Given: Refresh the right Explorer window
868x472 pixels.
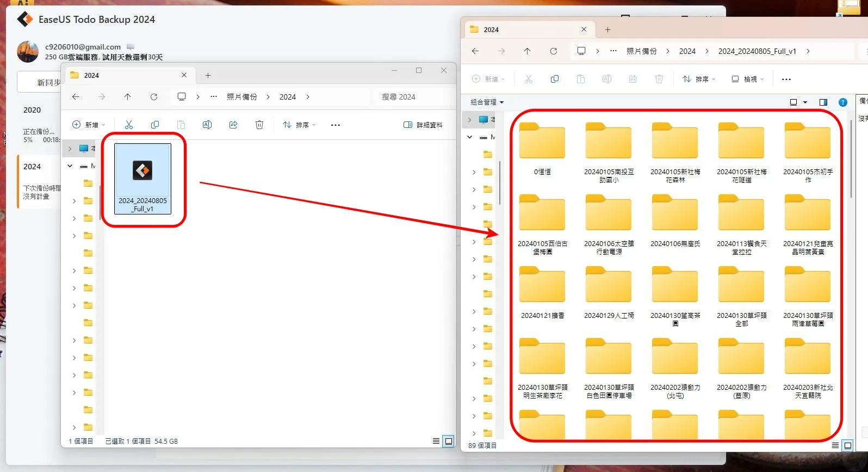Looking at the screenshot, I should pyautogui.click(x=554, y=51).
